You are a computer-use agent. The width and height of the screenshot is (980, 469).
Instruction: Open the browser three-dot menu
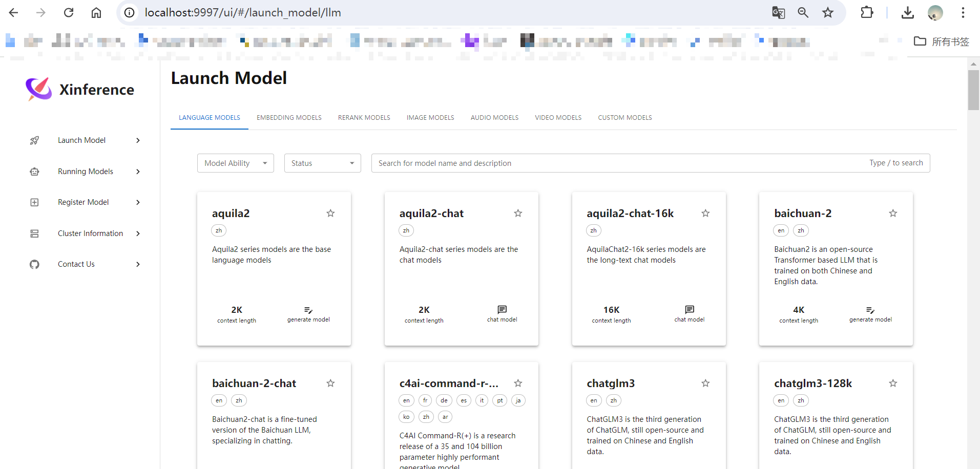tap(963, 13)
